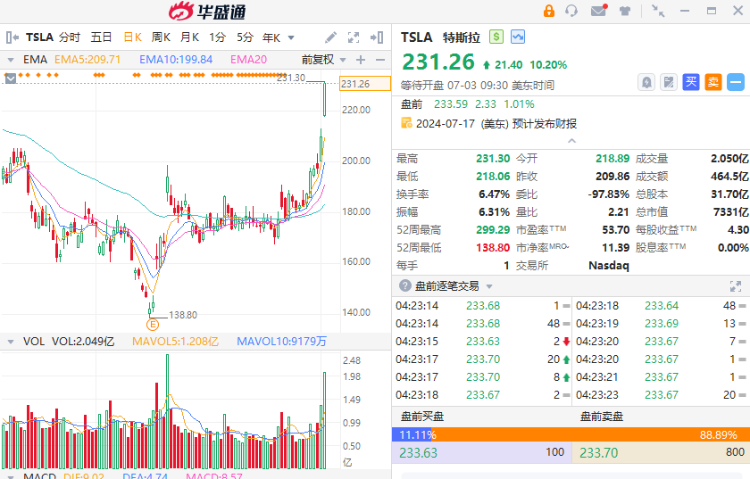Viewport: 750px width, 479px height.
Task: Open the skin theme shirt icon
Action: [x=625, y=11]
